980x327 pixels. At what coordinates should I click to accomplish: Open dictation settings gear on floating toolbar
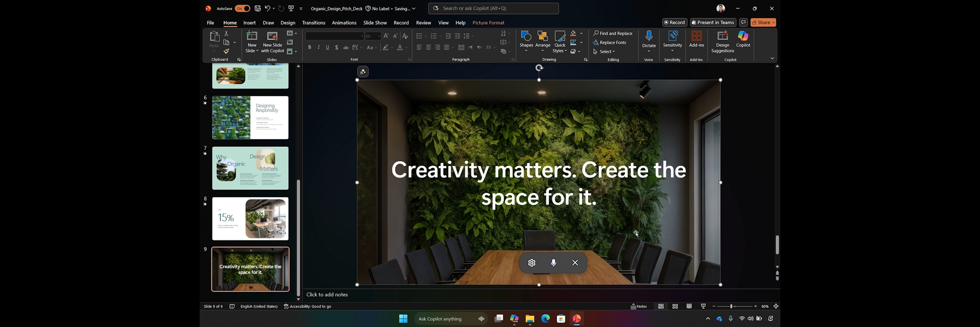click(532, 263)
